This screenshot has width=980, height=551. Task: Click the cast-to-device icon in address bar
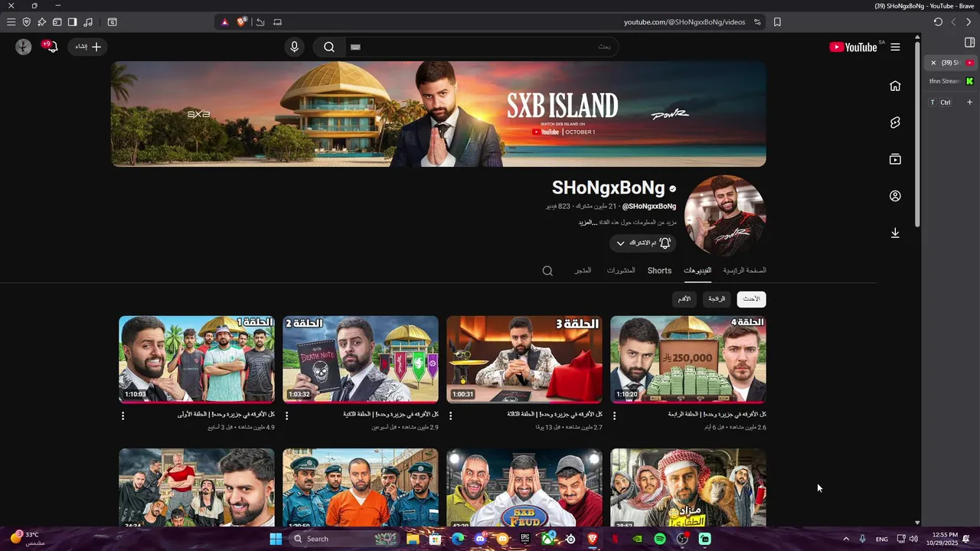point(277,22)
